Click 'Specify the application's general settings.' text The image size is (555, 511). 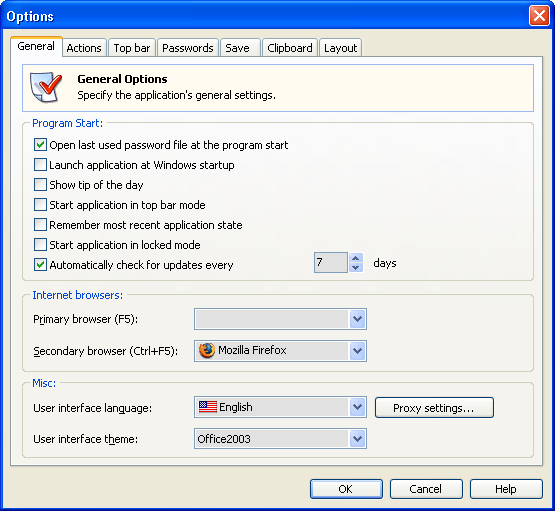tap(176, 95)
